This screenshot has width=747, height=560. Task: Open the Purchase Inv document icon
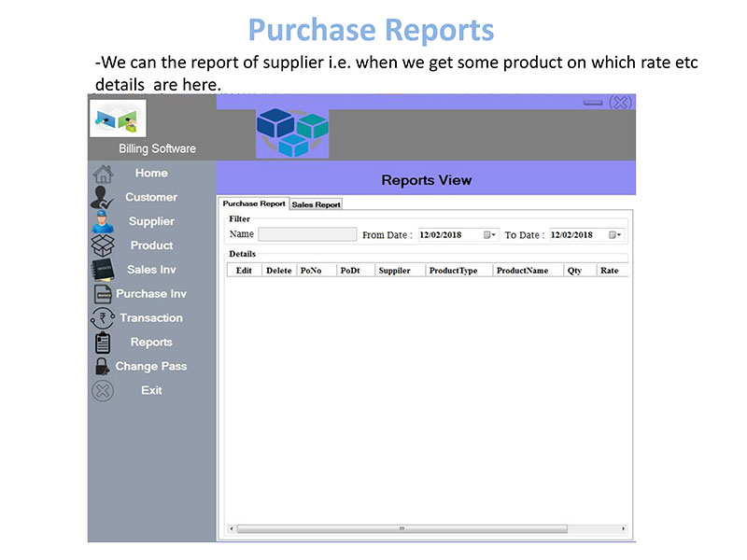(103, 294)
